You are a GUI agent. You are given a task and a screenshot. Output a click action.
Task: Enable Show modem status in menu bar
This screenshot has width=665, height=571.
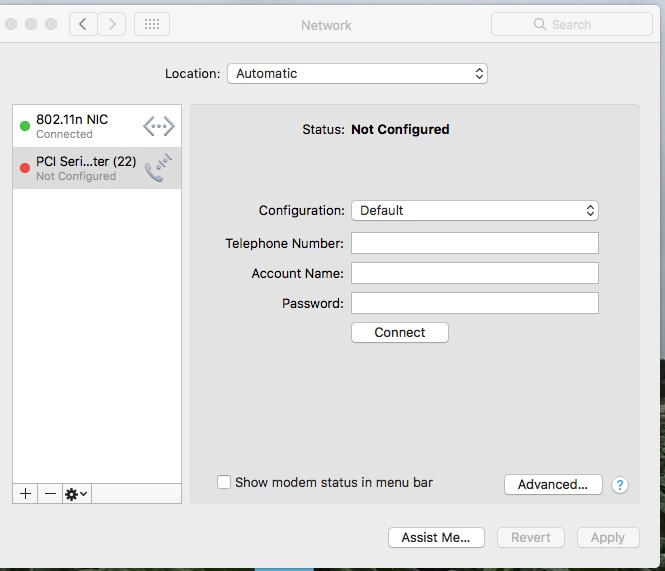pyautogui.click(x=224, y=482)
